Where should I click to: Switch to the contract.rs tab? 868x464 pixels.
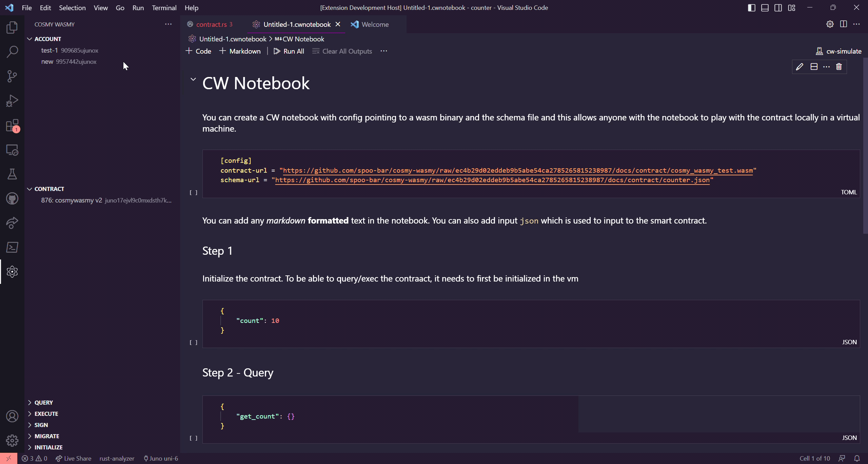click(x=211, y=24)
